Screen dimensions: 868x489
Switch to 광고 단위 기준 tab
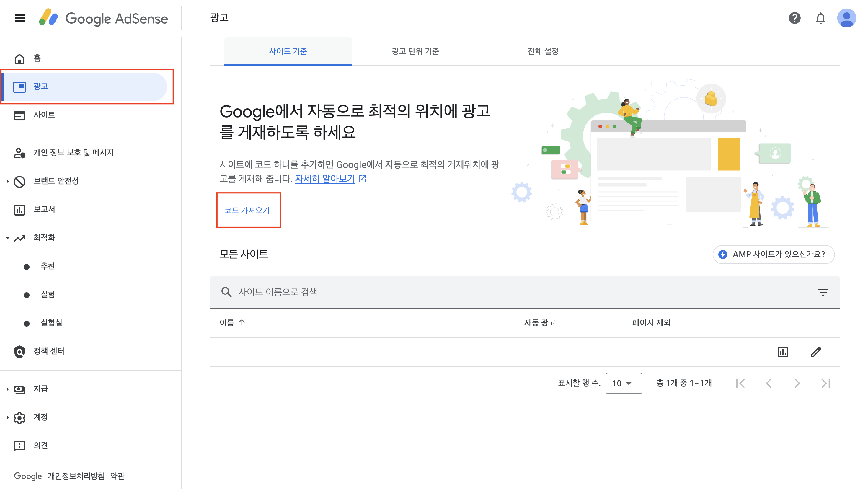point(415,51)
